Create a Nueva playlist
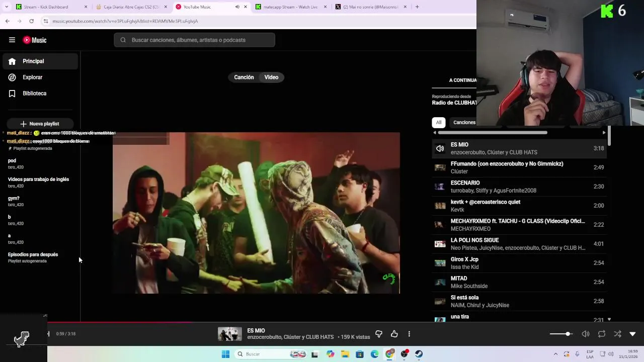This screenshot has height=362, width=644. click(40, 124)
